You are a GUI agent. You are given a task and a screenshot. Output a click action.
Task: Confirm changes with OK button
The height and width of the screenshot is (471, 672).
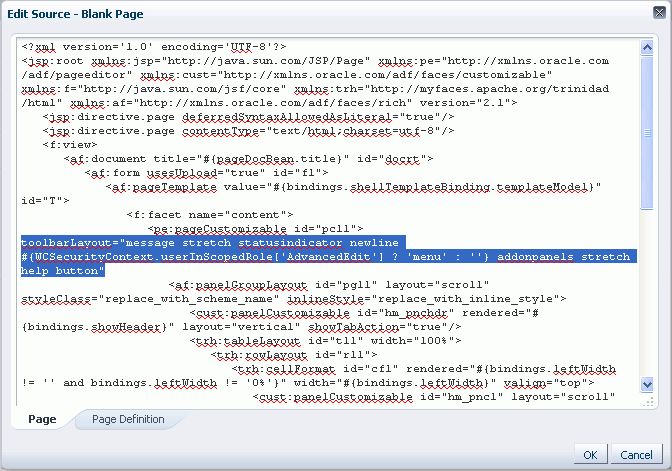[x=590, y=455]
